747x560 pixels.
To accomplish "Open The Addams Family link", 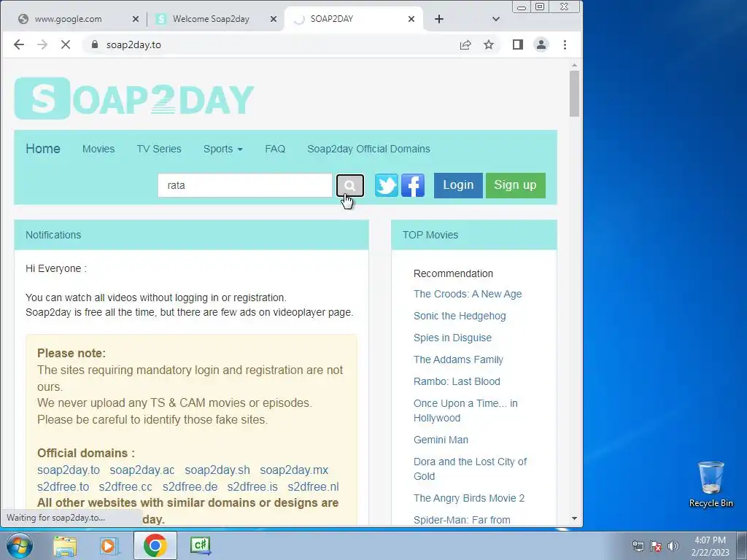I will (x=458, y=359).
